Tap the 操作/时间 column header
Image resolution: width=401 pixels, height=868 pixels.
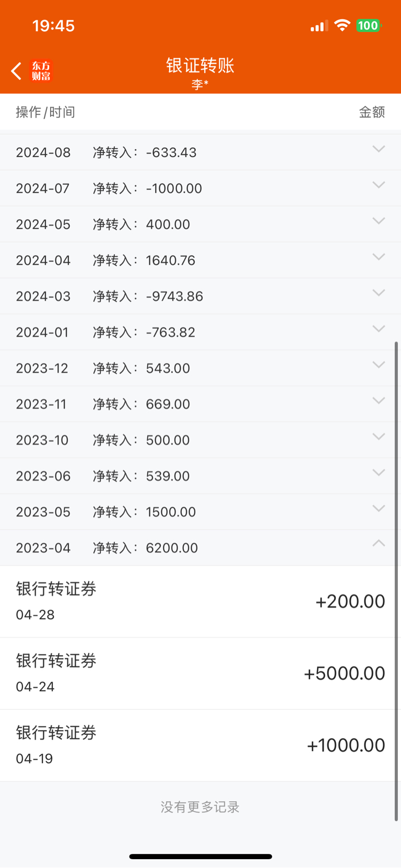(45, 112)
